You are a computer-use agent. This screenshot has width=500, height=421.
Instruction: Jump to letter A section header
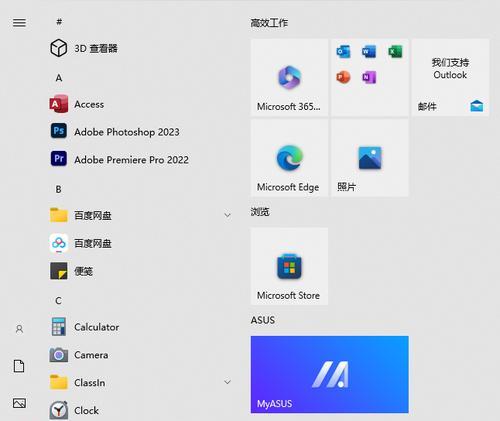tap(59, 78)
